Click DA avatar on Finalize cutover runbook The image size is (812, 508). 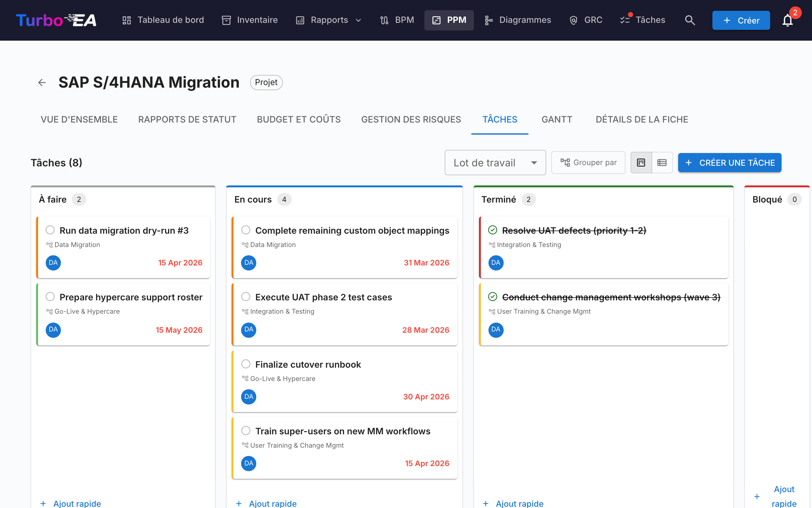pos(249,397)
